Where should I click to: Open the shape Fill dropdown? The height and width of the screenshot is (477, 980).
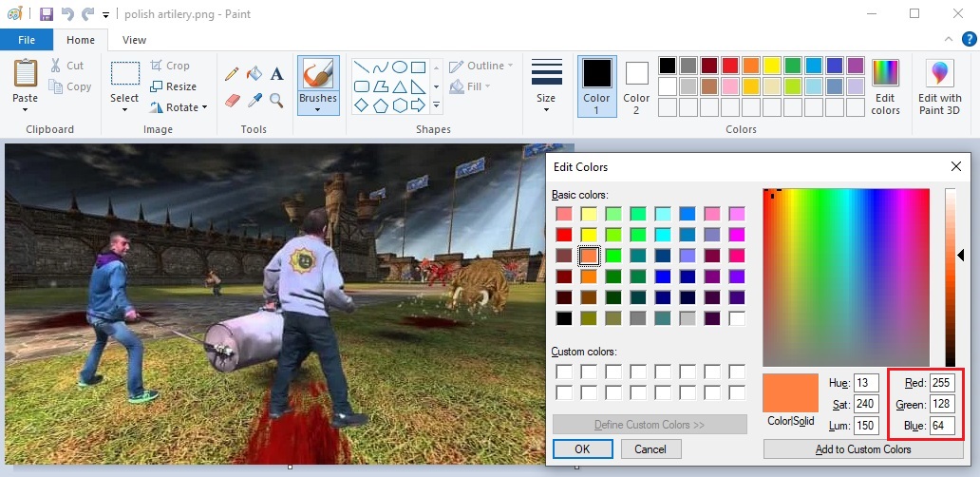coord(470,86)
